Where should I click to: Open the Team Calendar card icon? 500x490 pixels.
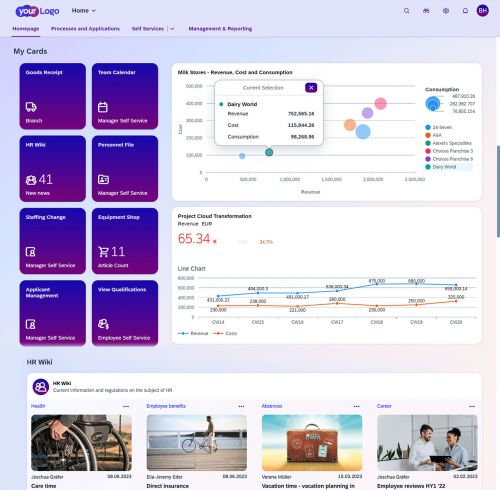[103, 107]
